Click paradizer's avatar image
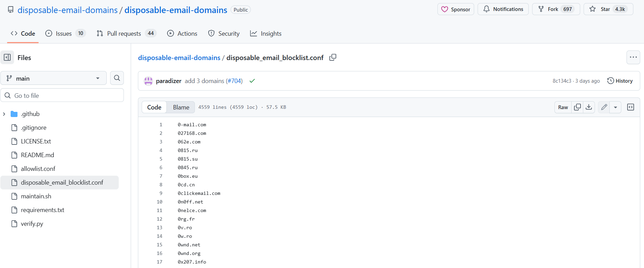This screenshot has height=268, width=644. pos(148,81)
